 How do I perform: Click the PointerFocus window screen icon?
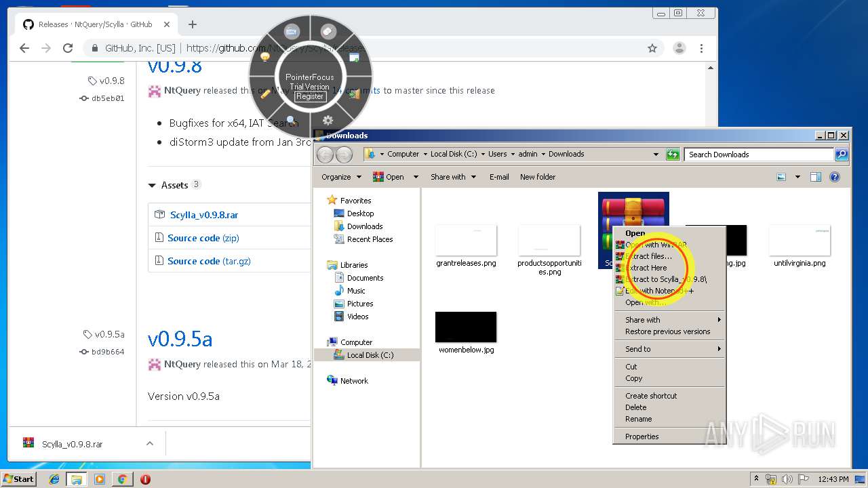[355, 58]
